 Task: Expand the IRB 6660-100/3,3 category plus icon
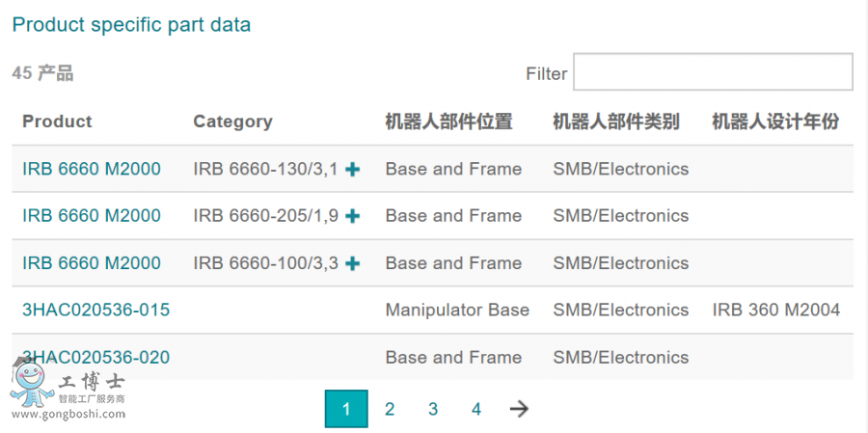352,263
